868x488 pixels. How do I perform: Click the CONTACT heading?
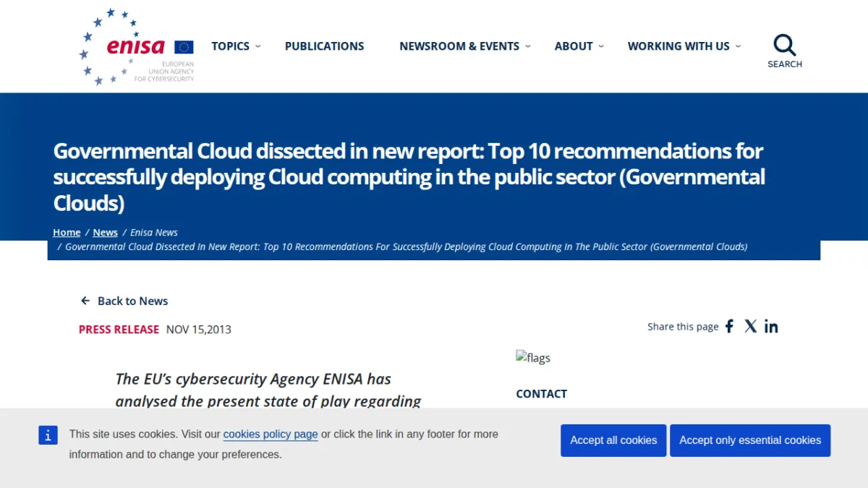tap(541, 394)
